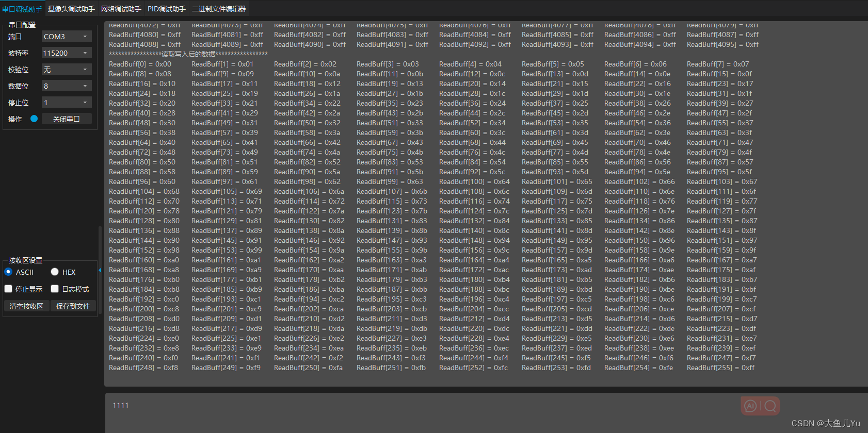The image size is (868, 433).
Task: Click the 保存到文件 button
Action: coord(73,306)
